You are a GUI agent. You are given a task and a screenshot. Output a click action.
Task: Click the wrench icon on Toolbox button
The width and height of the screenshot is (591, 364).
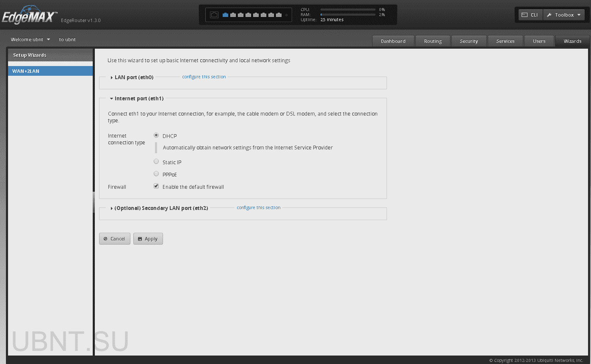549,15
